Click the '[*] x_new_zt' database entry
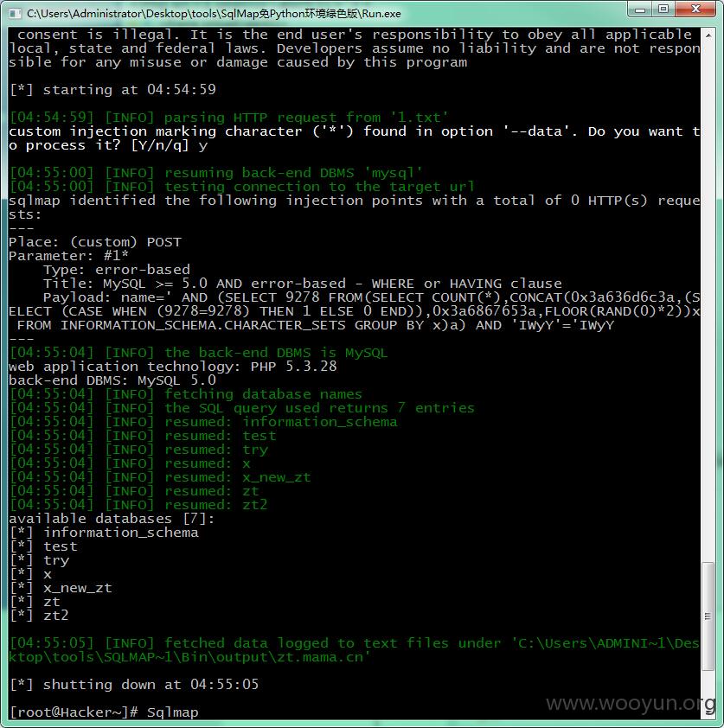Image resolution: width=724 pixels, height=728 pixels. click(61, 588)
